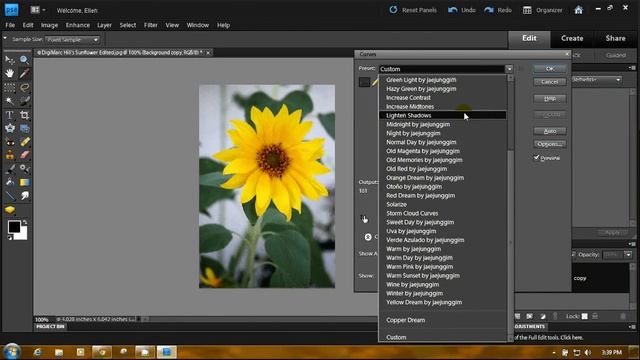The image size is (640, 360).
Task: Open the Organizer
Action: pyautogui.click(x=542, y=10)
